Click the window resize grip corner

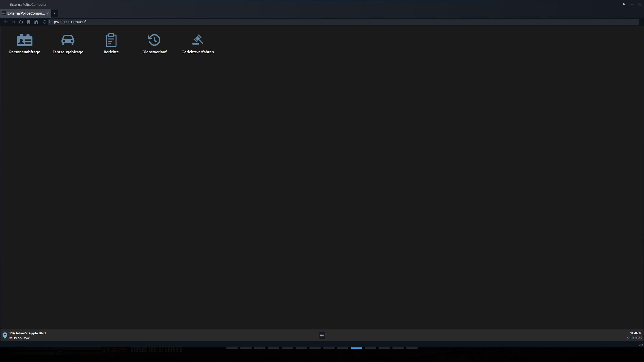[x=641, y=345]
